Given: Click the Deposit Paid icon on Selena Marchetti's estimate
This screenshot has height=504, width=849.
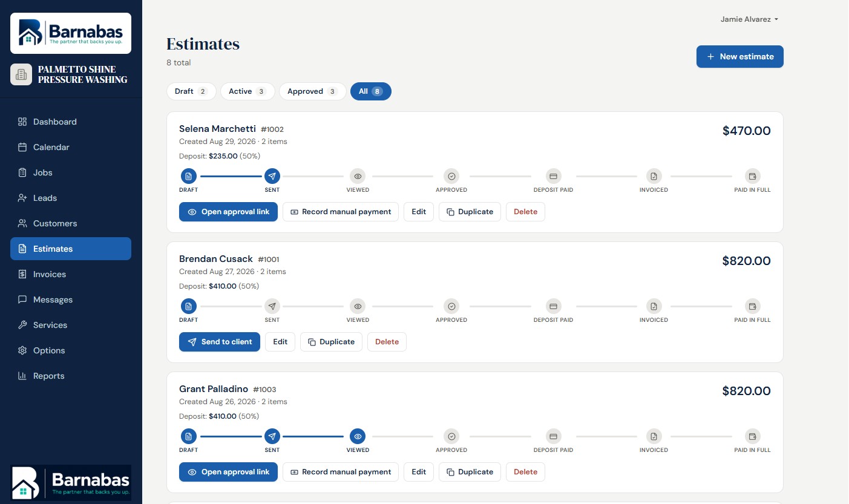Looking at the screenshot, I should pos(553,176).
